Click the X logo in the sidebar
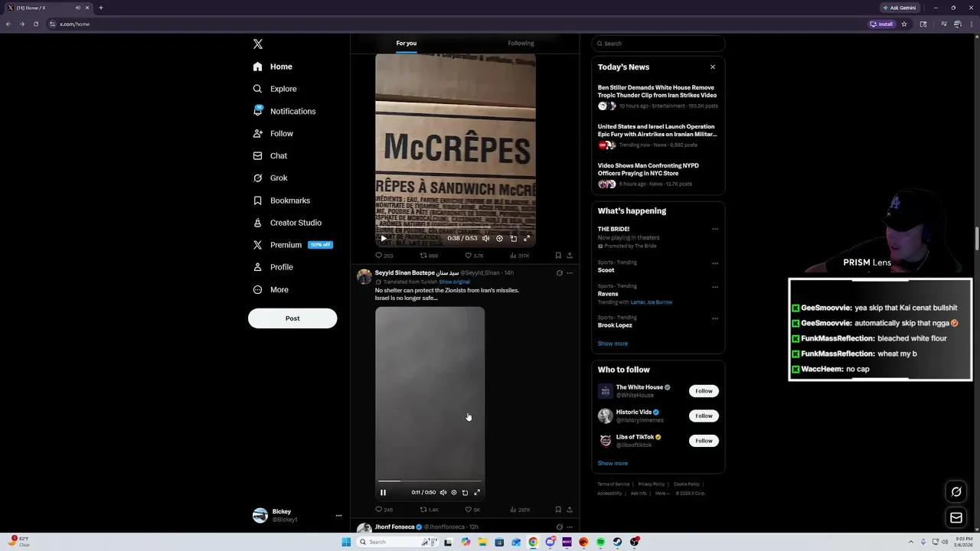 [x=258, y=44]
